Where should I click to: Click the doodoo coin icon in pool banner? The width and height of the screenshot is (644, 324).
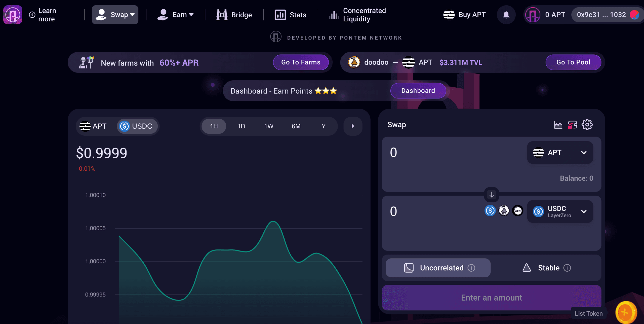click(354, 62)
